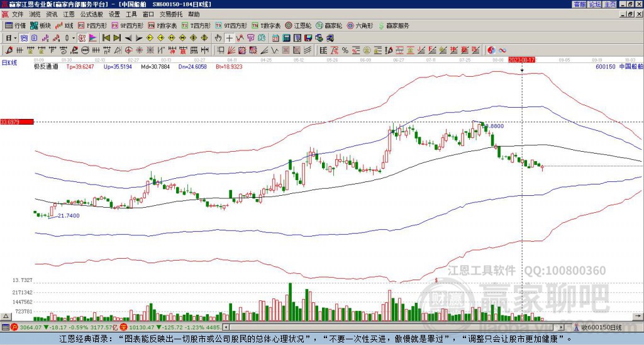
Task: Click the 板块 sector toolbar button
Action: (40, 25)
